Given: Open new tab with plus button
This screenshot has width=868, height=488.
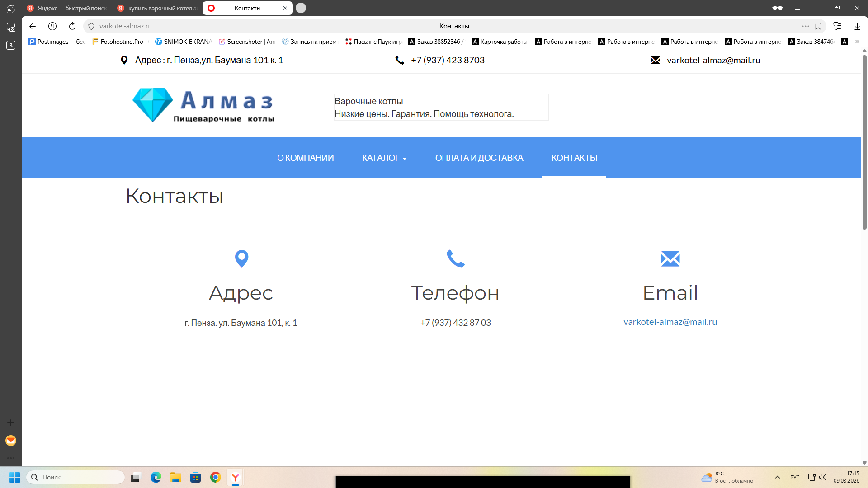Looking at the screenshot, I should 301,8.
